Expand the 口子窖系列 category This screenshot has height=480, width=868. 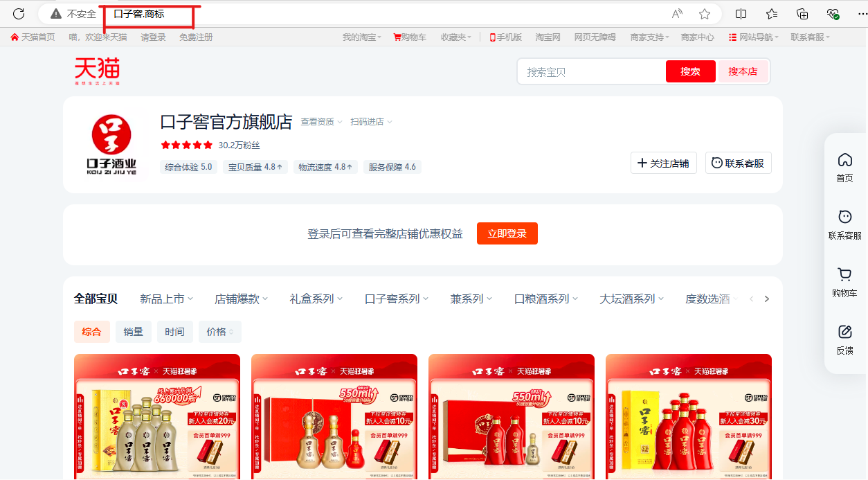[397, 299]
